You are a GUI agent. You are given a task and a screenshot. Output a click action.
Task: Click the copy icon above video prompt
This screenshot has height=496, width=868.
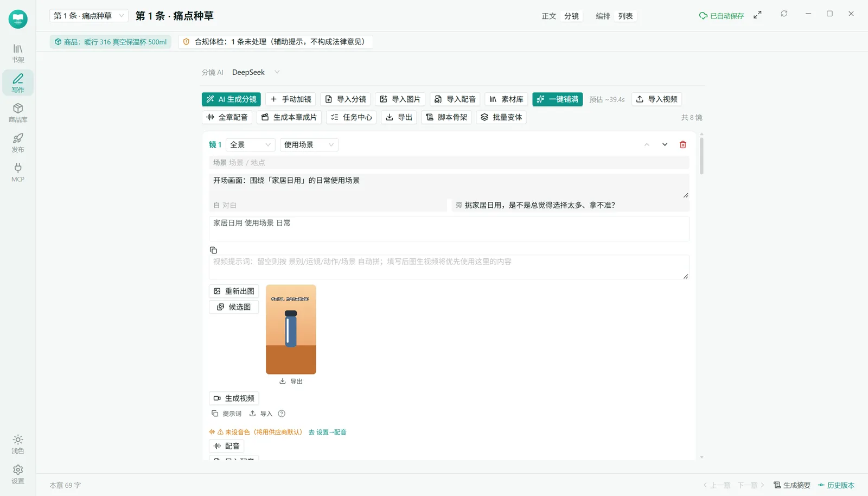[213, 250]
